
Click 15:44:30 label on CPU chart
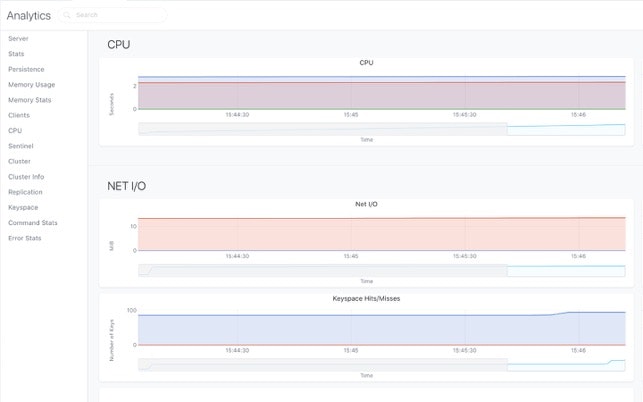pyautogui.click(x=237, y=115)
